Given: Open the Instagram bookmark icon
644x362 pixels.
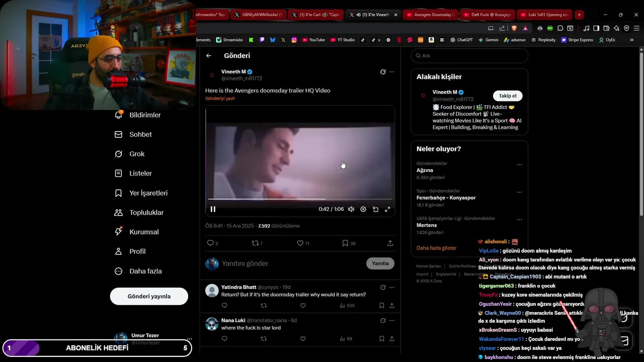Looking at the screenshot, I should pos(294,40).
